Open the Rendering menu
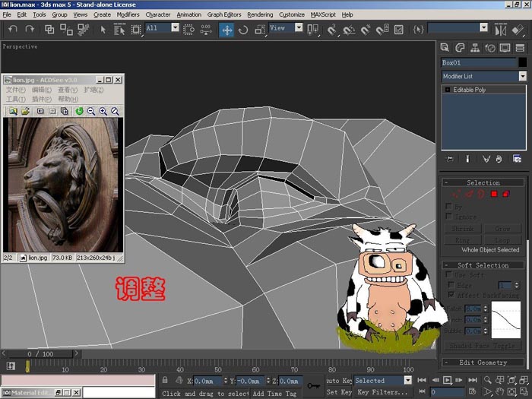The image size is (532, 399). point(260,14)
